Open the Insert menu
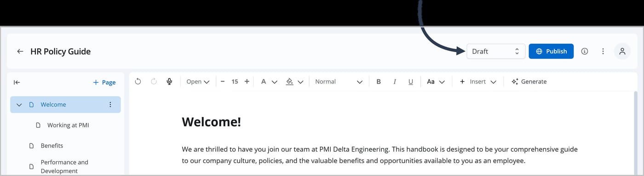Screen dimensions: 644x176 pyautogui.click(x=478, y=82)
